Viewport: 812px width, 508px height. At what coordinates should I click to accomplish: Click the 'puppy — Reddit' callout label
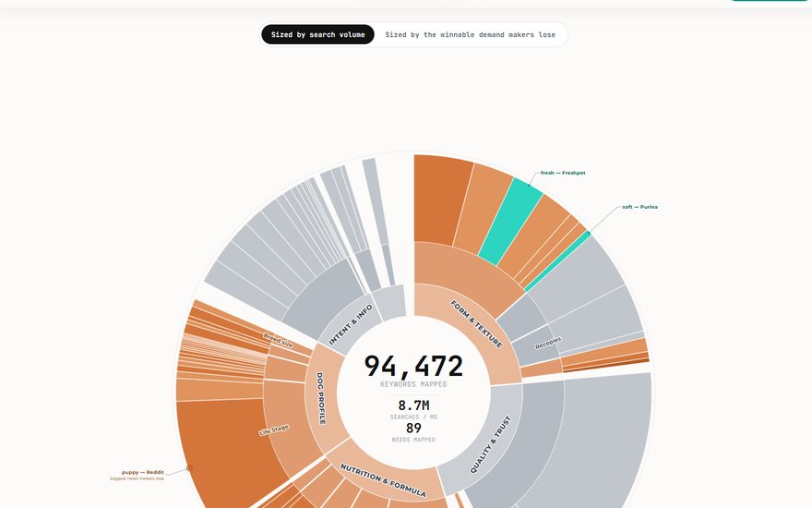(143, 472)
